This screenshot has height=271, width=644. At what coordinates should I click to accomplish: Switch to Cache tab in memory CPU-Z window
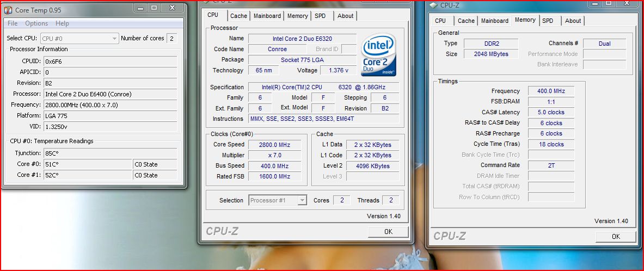[x=466, y=21]
